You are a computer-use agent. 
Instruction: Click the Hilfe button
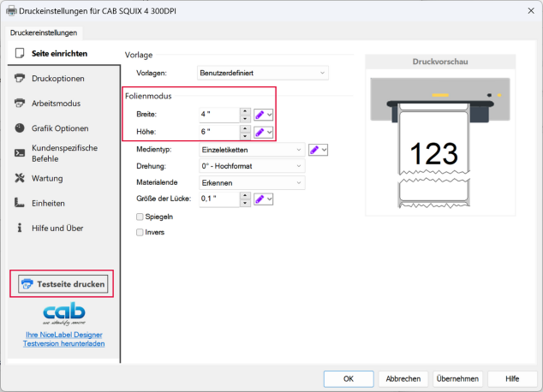[512, 379]
